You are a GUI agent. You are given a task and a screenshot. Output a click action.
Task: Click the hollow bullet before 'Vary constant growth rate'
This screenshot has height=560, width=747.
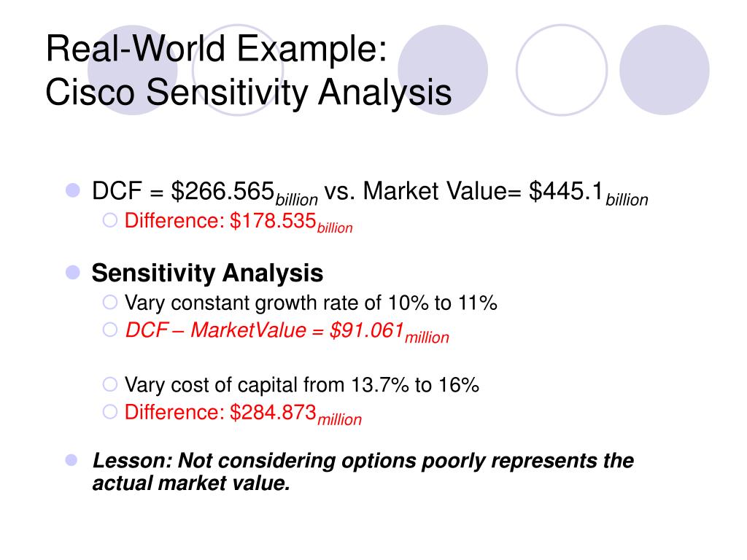click(x=110, y=302)
